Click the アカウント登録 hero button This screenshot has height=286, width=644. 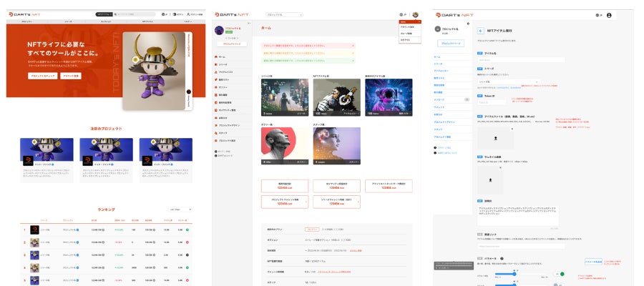click(x=71, y=76)
